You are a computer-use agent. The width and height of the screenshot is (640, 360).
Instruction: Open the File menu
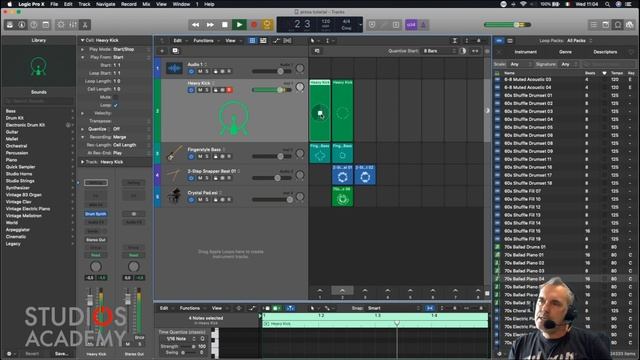tap(54, 4)
